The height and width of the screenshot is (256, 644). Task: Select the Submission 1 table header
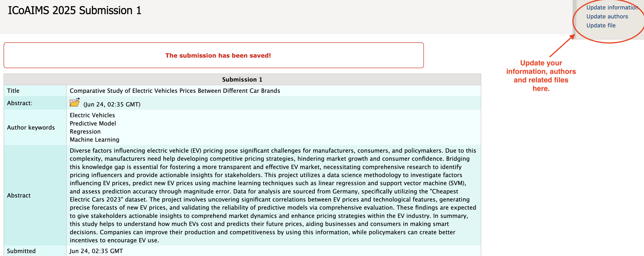[242, 80]
